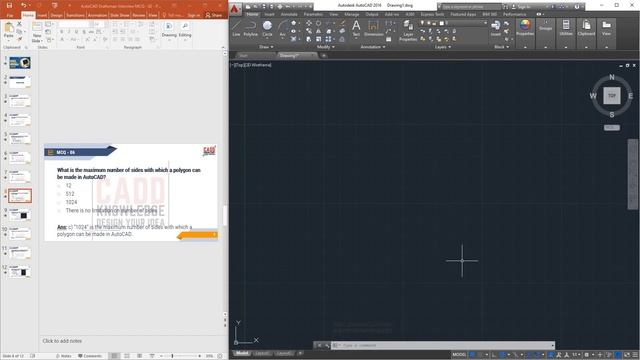Open the AutoCAD application menu logo
Screen dimensions: 640x360
click(x=235, y=8)
